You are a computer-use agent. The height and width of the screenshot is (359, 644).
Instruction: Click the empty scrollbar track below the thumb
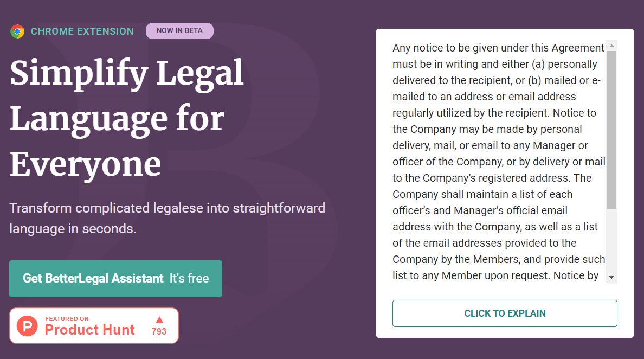click(x=612, y=240)
